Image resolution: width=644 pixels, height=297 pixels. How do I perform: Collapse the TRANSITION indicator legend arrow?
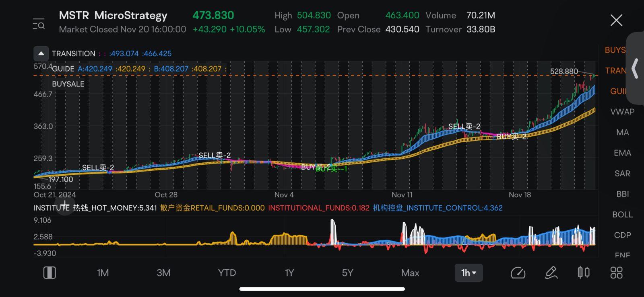tap(41, 53)
